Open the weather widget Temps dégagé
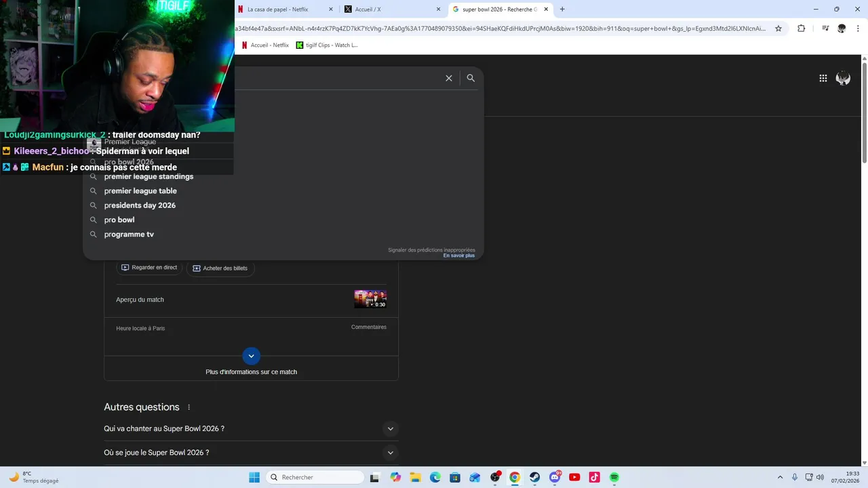The width and height of the screenshot is (868, 488). (34, 477)
